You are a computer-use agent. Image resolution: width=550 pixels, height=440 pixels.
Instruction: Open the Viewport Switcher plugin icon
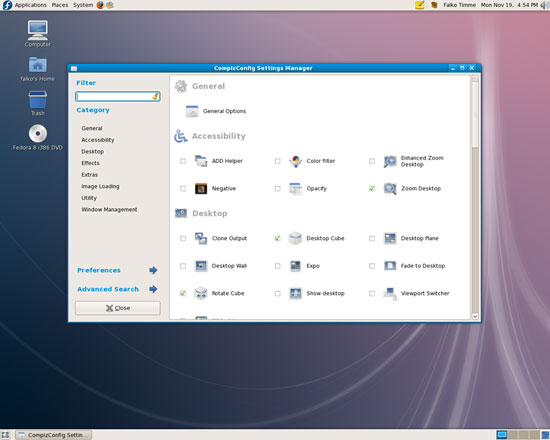coord(390,293)
